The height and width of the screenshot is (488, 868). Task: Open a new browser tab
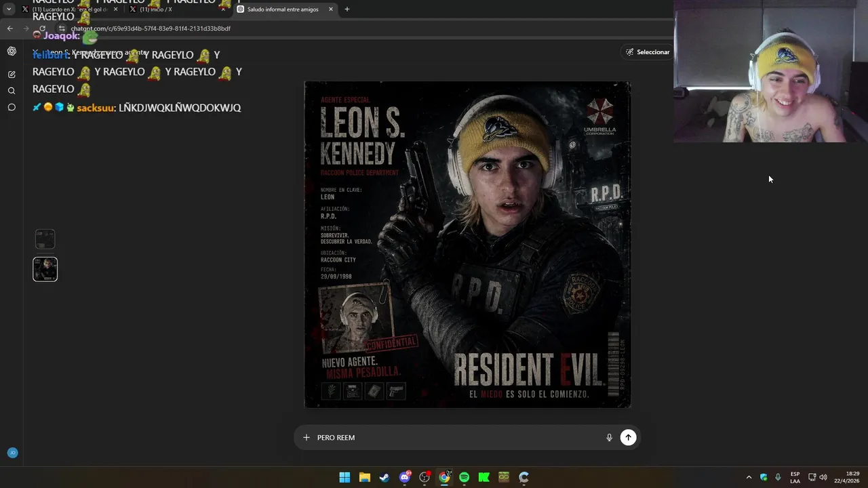[347, 9]
